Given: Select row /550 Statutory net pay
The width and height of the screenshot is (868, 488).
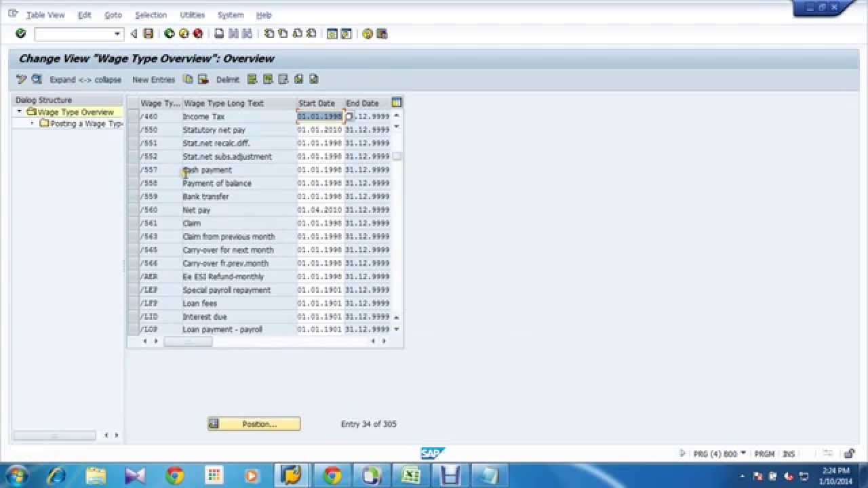Looking at the screenshot, I should point(133,129).
